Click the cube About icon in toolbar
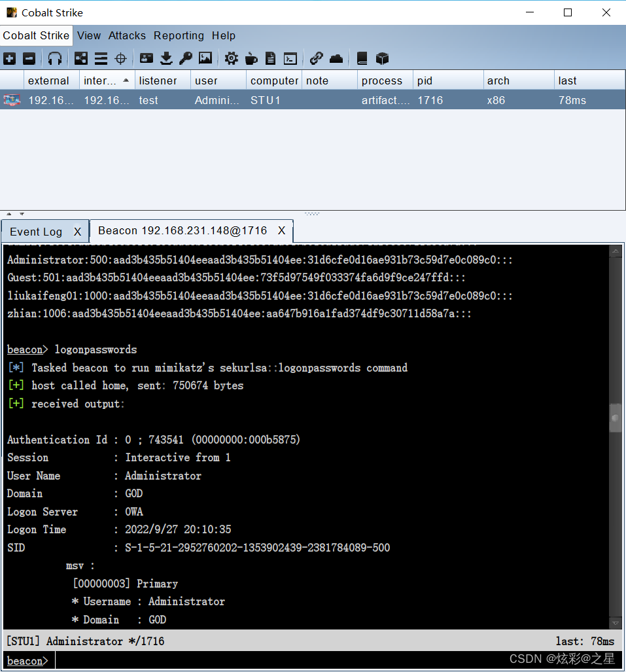 (382, 58)
